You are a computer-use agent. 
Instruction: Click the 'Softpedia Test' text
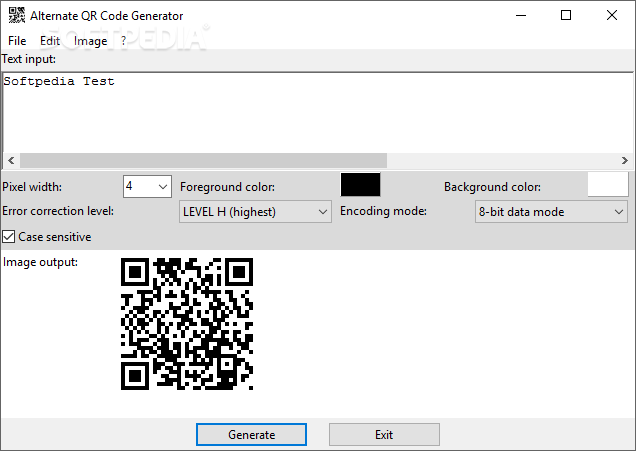pos(59,82)
